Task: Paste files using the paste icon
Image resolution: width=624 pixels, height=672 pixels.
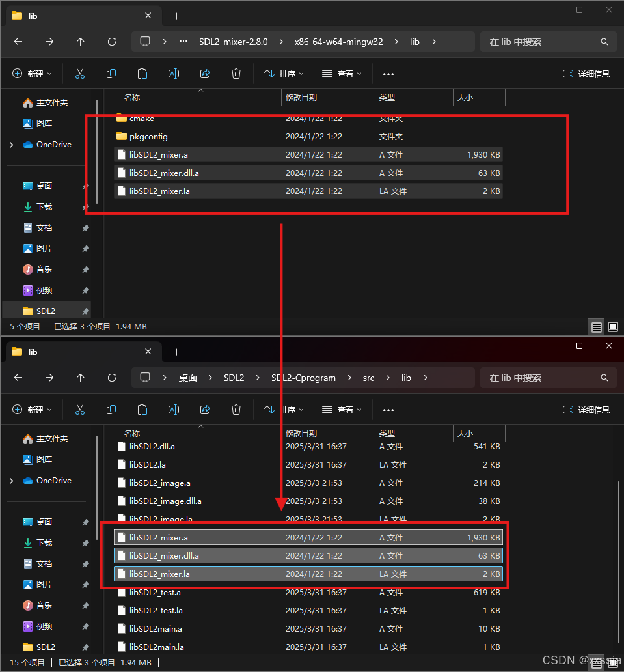Action: point(142,73)
